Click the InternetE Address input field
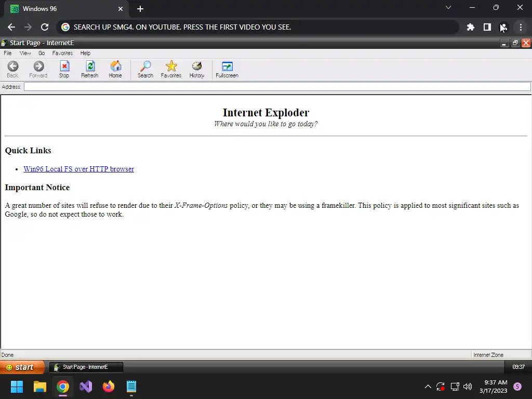The image size is (532, 399). 277,87
